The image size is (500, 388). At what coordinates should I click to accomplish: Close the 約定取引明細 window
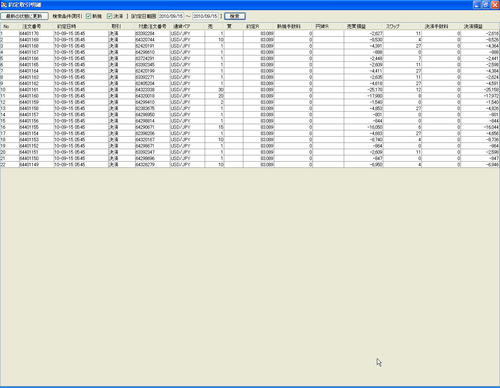pyautogui.click(x=495, y=5)
